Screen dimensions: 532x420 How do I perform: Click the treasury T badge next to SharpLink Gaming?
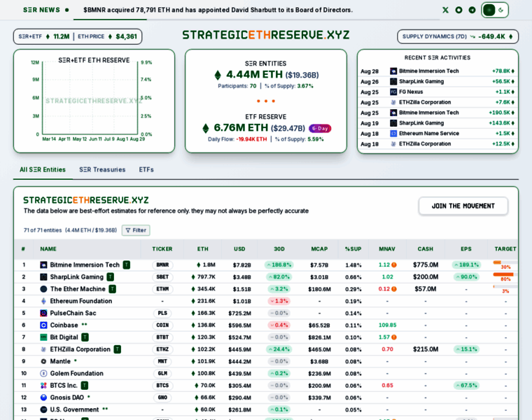(111, 276)
